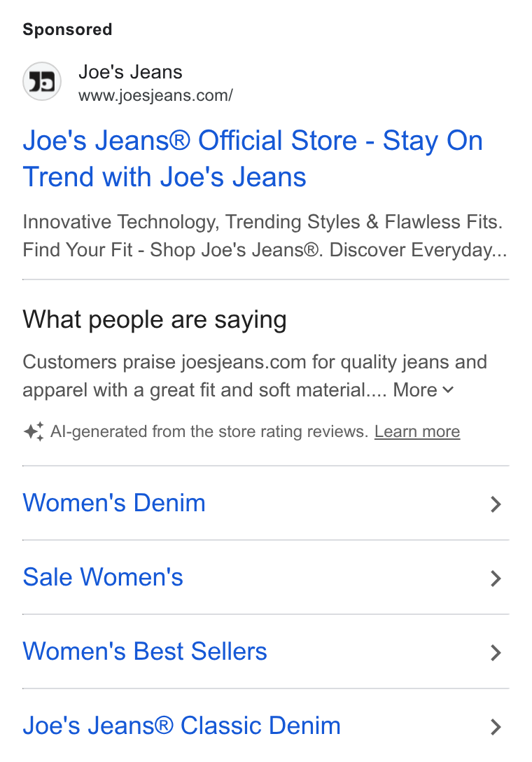Viewport: 532px width, 762px height.
Task: Expand the review summary with More
Action: pos(423,389)
